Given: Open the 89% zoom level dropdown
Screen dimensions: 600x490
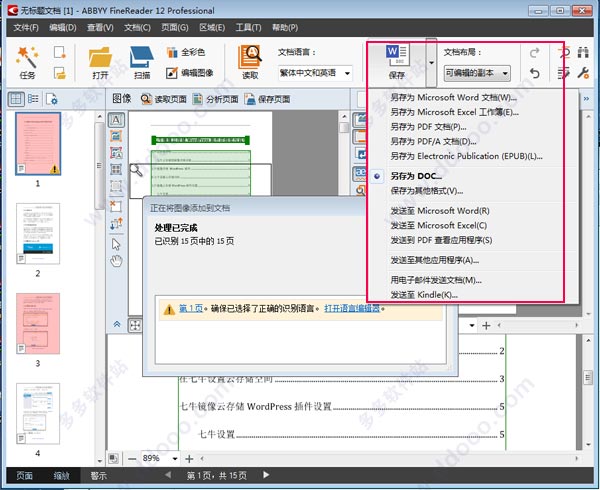Looking at the screenshot, I should [x=175, y=459].
